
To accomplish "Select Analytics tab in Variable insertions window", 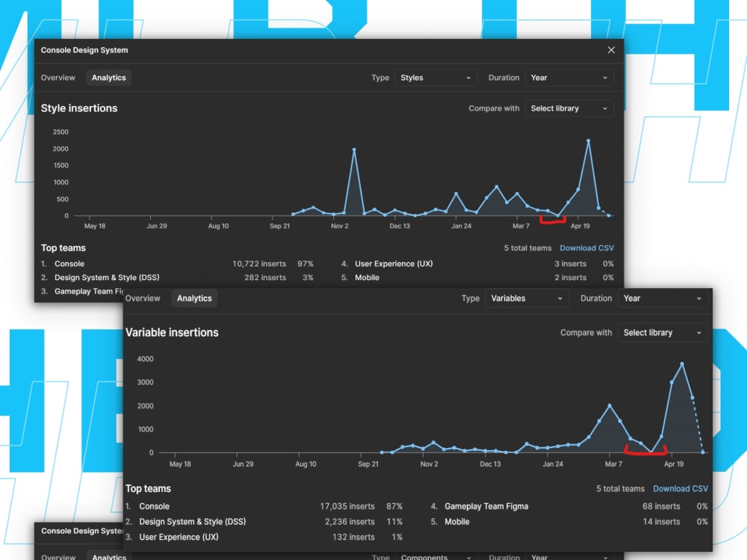I will click(x=194, y=298).
